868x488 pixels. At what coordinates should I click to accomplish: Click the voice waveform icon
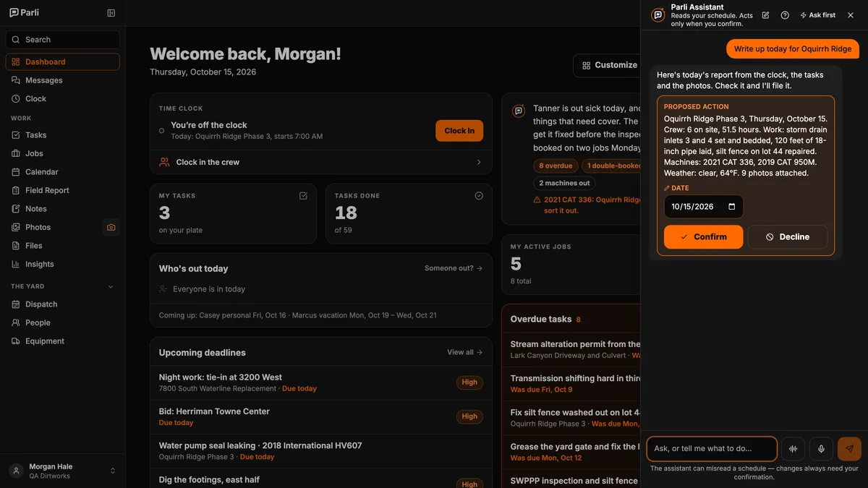793,449
